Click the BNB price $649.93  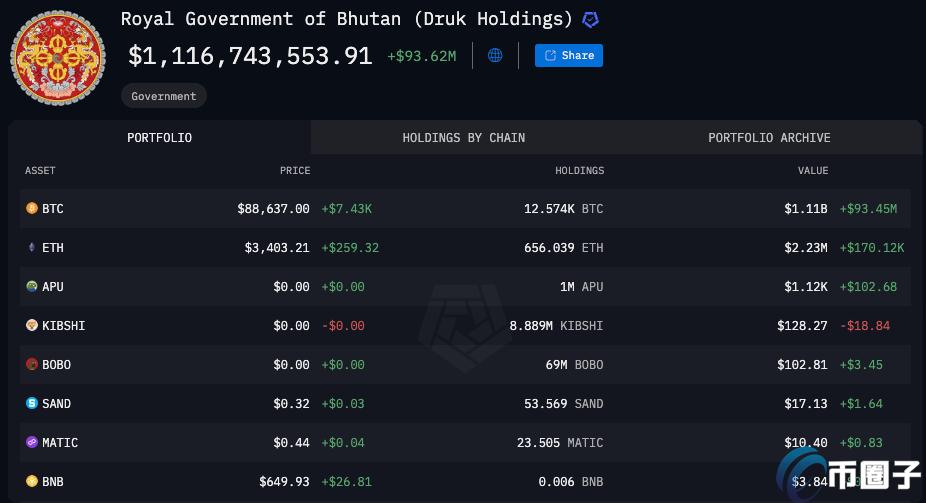pyautogui.click(x=284, y=481)
